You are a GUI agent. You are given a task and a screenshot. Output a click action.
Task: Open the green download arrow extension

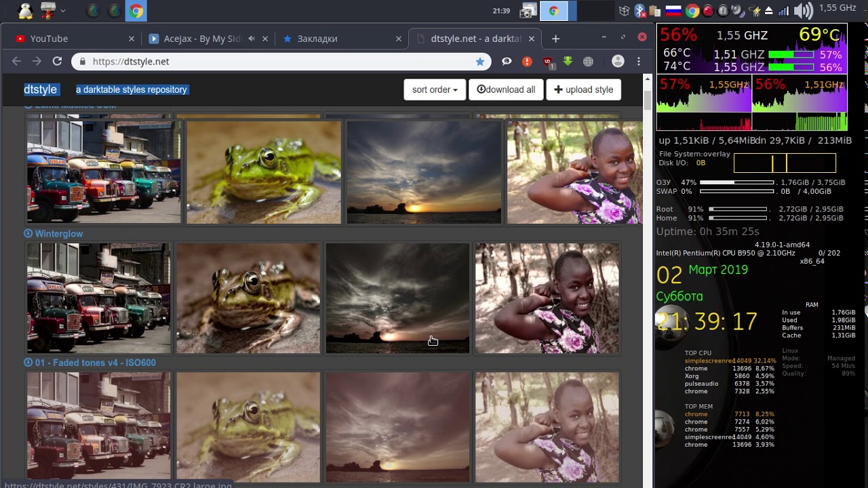tap(568, 62)
